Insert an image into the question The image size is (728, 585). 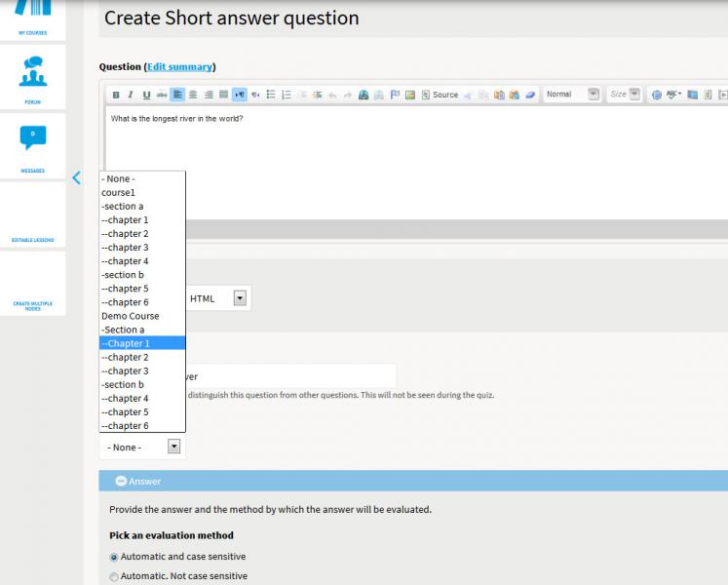(410, 95)
